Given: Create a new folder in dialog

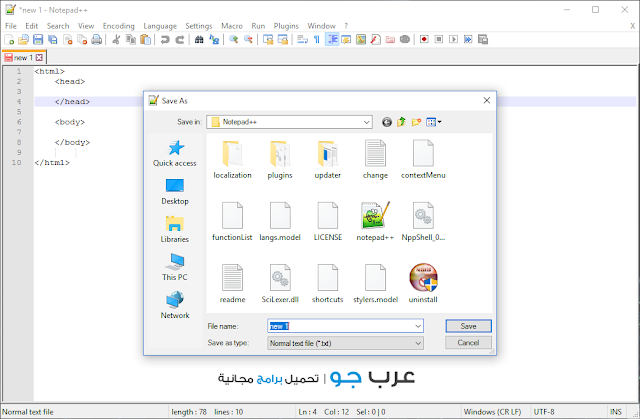Looking at the screenshot, I should point(416,122).
